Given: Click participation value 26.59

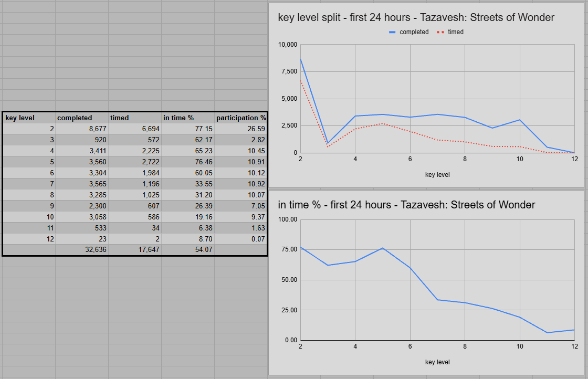Looking at the screenshot, I should tap(241, 129).
